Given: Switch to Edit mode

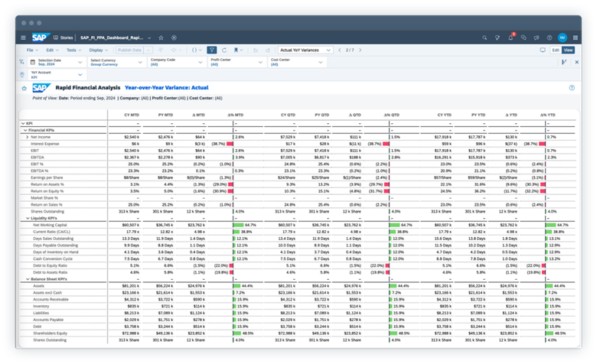Looking at the screenshot, I should point(556,50).
